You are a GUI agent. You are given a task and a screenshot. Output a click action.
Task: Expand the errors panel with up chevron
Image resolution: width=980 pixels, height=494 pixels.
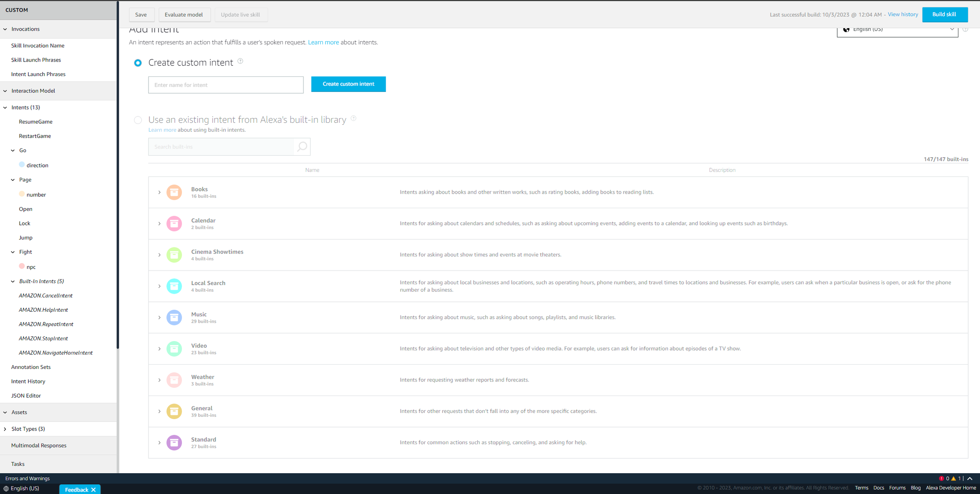tap(970, 478)
